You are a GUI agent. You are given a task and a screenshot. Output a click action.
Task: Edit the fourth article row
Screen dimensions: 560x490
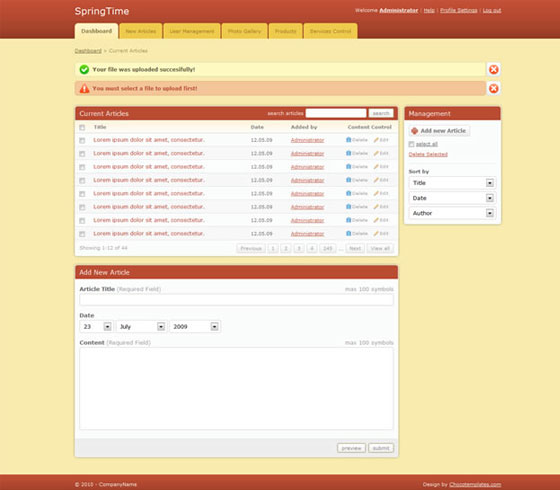click(x=381, y=180)
